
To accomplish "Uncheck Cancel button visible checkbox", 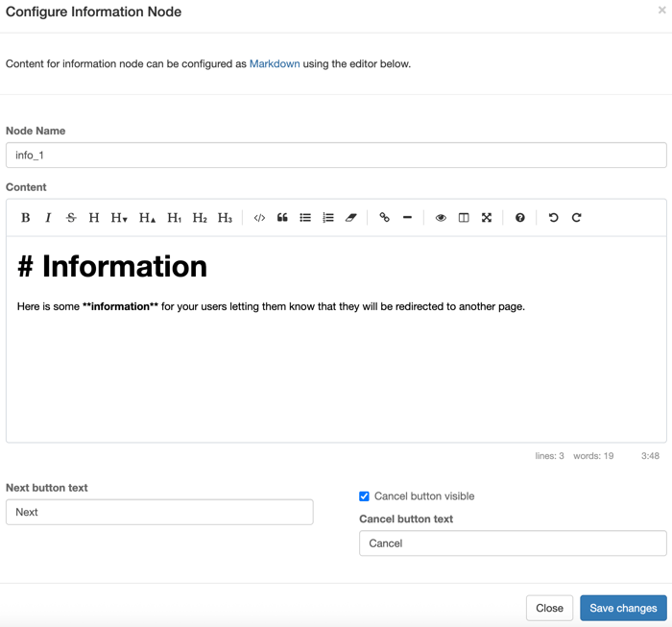I will point(365,496).
